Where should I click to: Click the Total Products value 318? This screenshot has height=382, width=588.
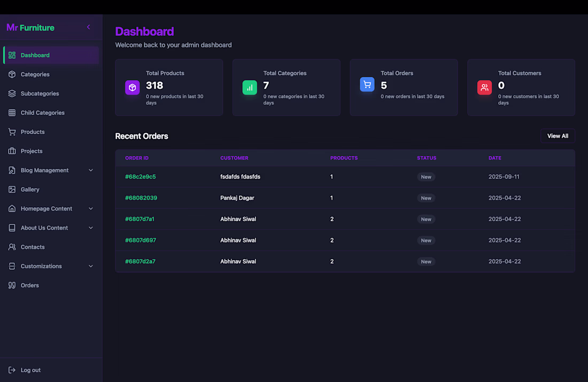pyautogui.click(x=154, y=85)
